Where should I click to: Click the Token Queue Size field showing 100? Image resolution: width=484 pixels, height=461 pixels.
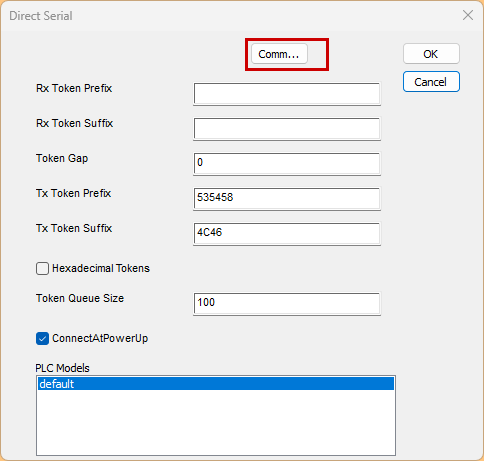[287, 304]
